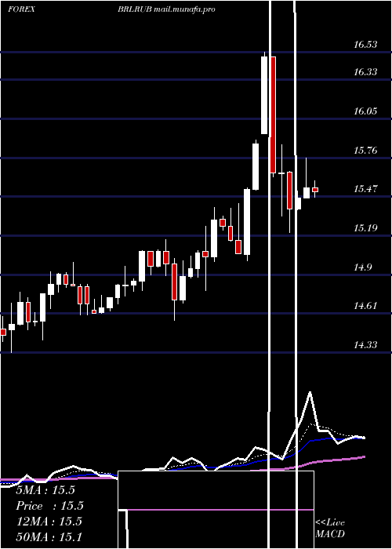Select the 16.53 price level label

(x=365, y=45)
